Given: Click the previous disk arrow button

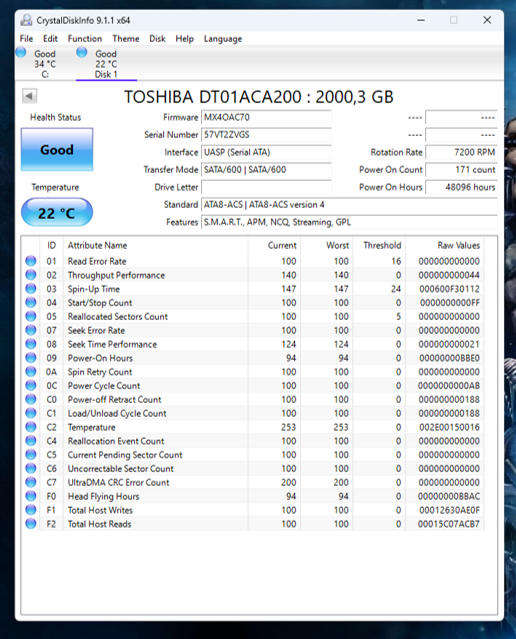Looking at the screenshot, I should coord(29,96).
